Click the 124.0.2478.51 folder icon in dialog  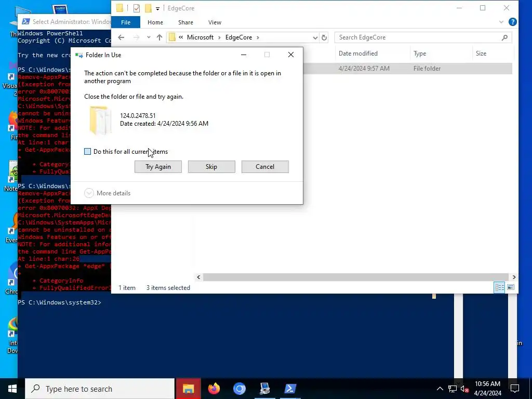pyautogui.click(x=100, y=120)
